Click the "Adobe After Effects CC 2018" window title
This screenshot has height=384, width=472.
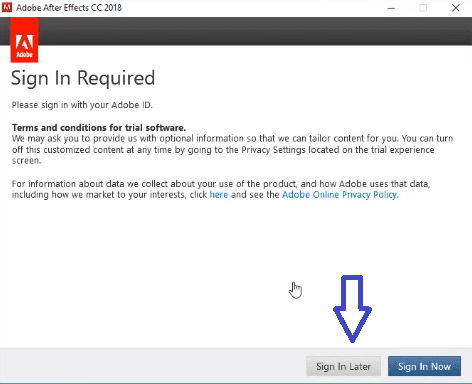coord(69,8)
